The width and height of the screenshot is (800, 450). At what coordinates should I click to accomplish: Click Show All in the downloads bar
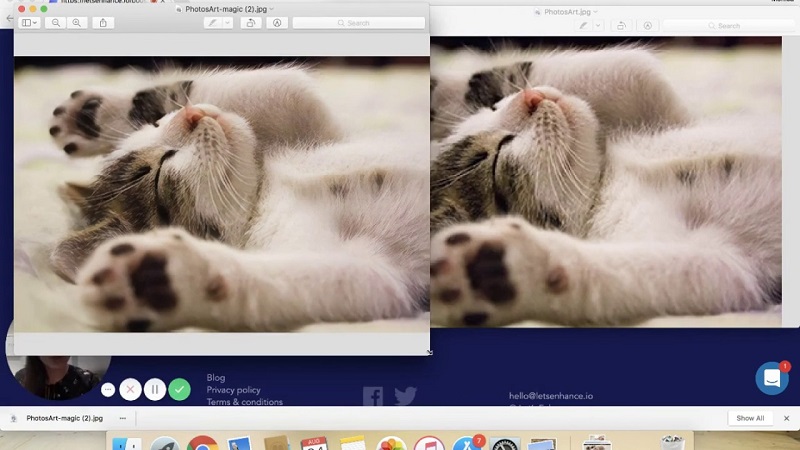(x=750, y=418)
